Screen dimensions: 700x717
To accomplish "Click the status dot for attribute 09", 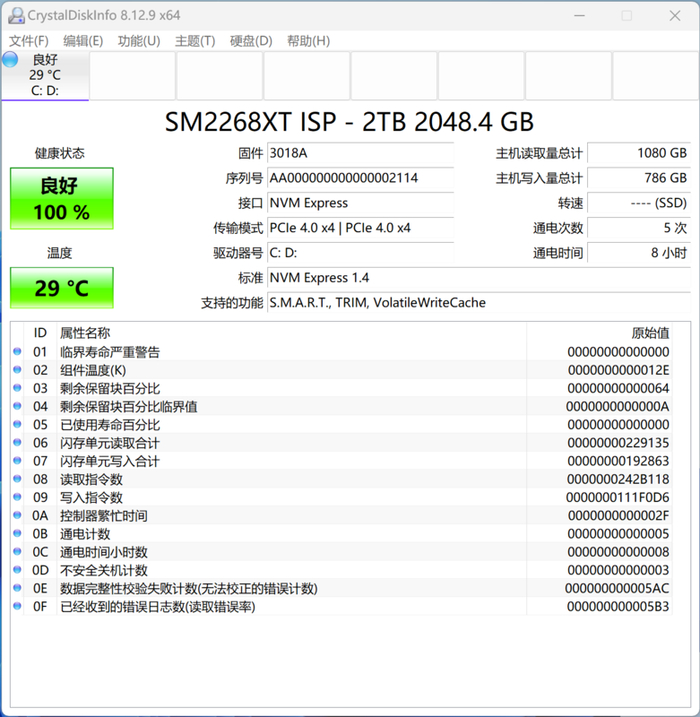I will click(17, 497).
